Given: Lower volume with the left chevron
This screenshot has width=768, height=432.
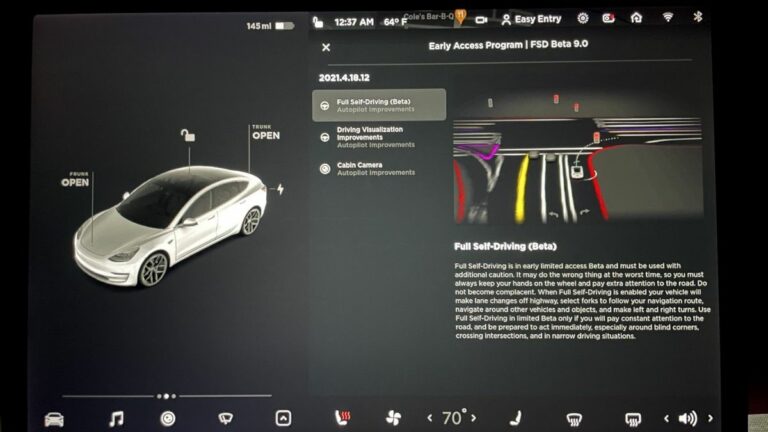Looking at the screenshot, I should click(x=666, y=418).
